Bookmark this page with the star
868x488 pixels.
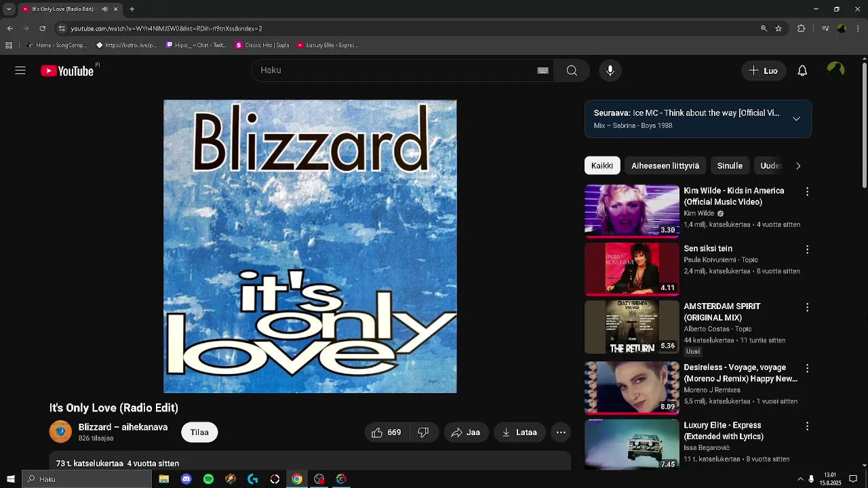pos(778,28)
